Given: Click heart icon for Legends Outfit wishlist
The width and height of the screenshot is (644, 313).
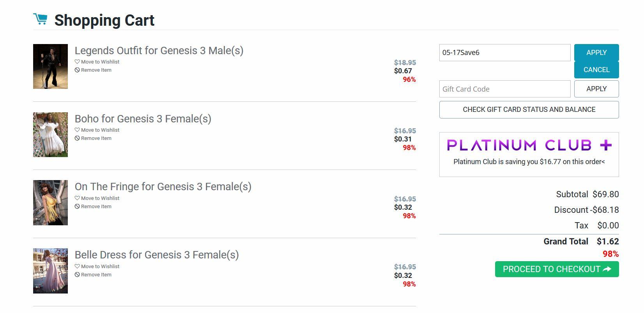Looking at the screenshot, I should point(77,62).
